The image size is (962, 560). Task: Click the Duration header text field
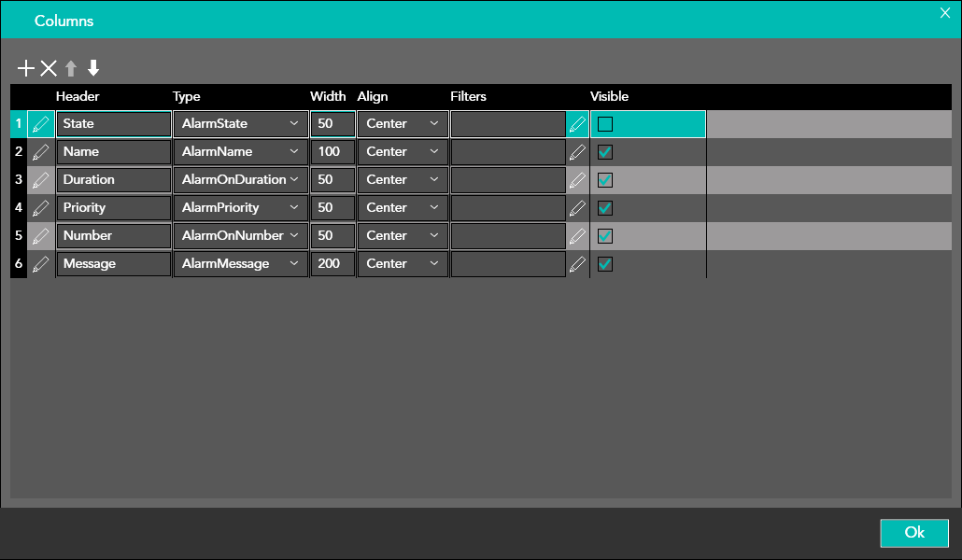[113, 180]
